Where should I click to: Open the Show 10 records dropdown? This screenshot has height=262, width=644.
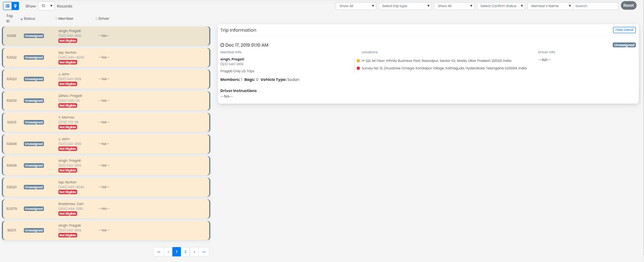coord(46,6)
